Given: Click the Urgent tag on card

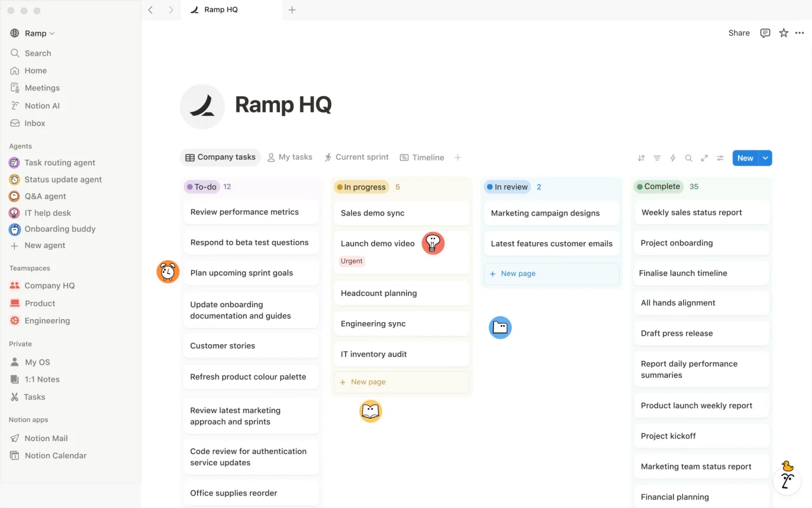Looking at the screenshot, I should pyautogui.click(x=352, y=261).
